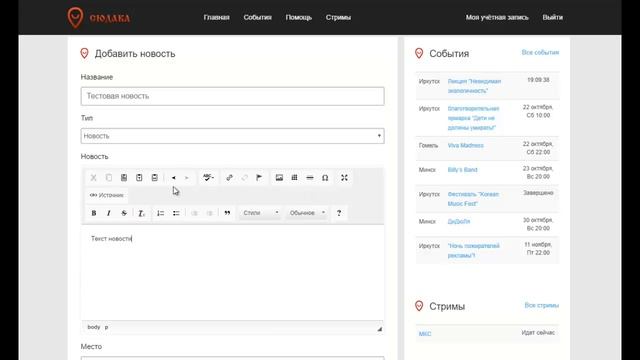Click the Remove Format icon
Screen dimensions: 640x360
click(x=141, y=213)
